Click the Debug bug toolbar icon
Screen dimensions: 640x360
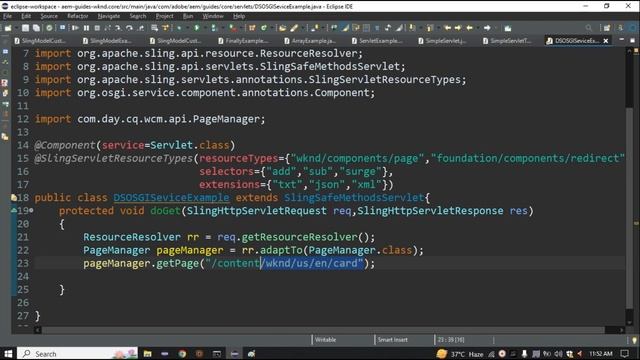click(x=179, y=28)
